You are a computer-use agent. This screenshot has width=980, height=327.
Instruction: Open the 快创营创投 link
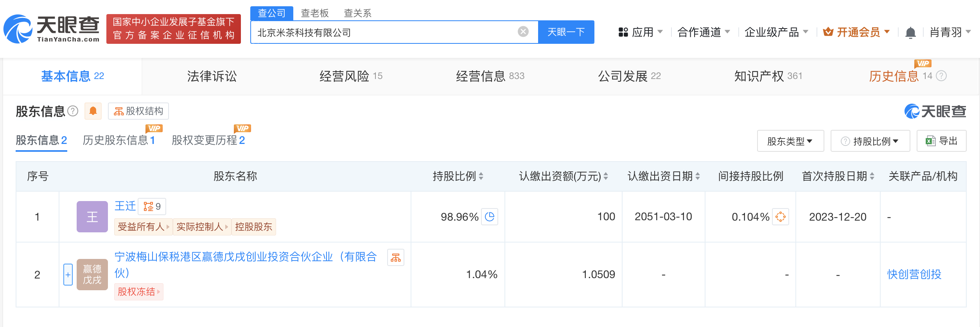tap(914, 275)
